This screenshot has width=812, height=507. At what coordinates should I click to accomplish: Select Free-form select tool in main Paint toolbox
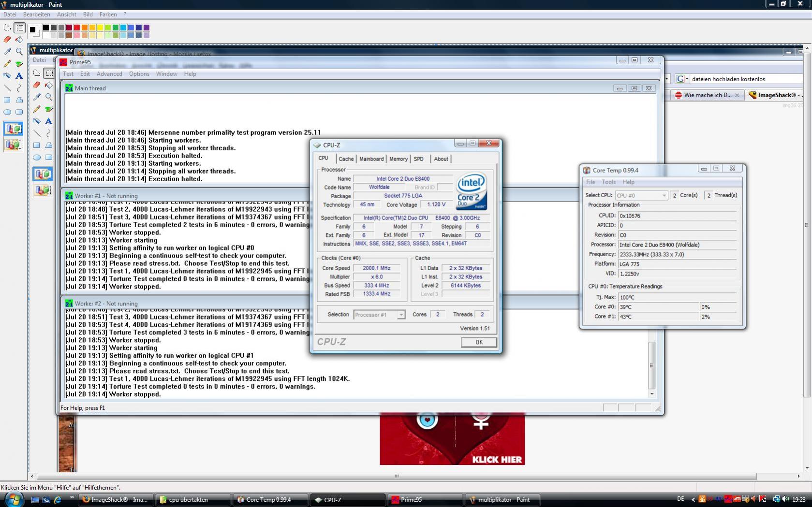coord(7,28)
